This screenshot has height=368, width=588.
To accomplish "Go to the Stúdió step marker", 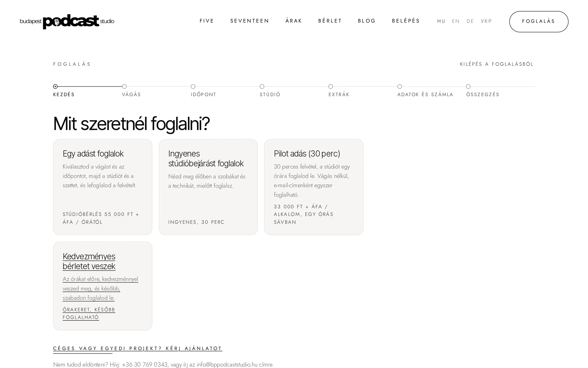I will tap(262, 86).
